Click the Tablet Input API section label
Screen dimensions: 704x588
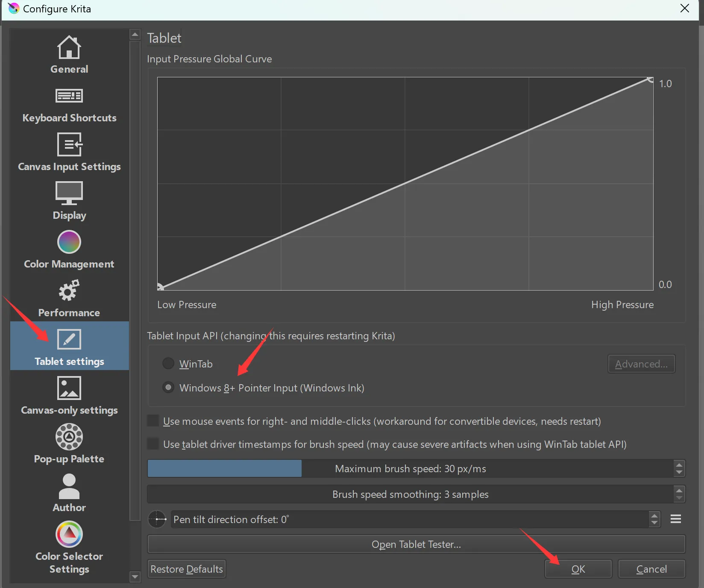(271, 336)
